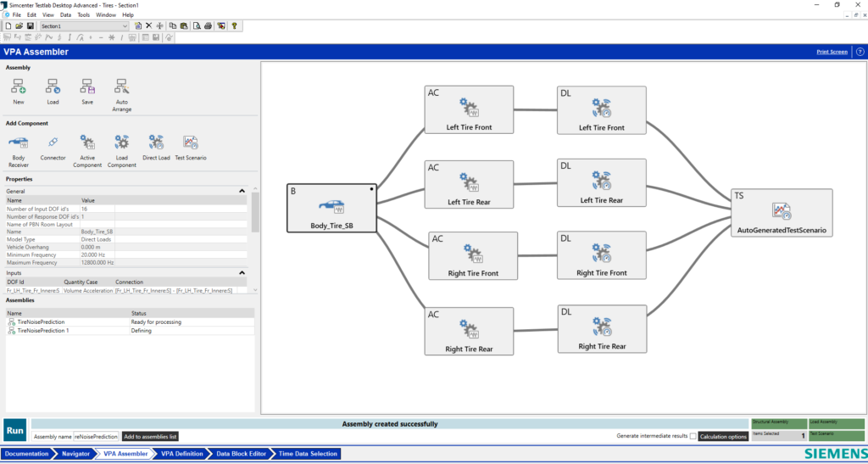The height and width of the screenshot is (464, 868).
Task: Select DL Right Tire Front node
Action: [x=602, y=255]
